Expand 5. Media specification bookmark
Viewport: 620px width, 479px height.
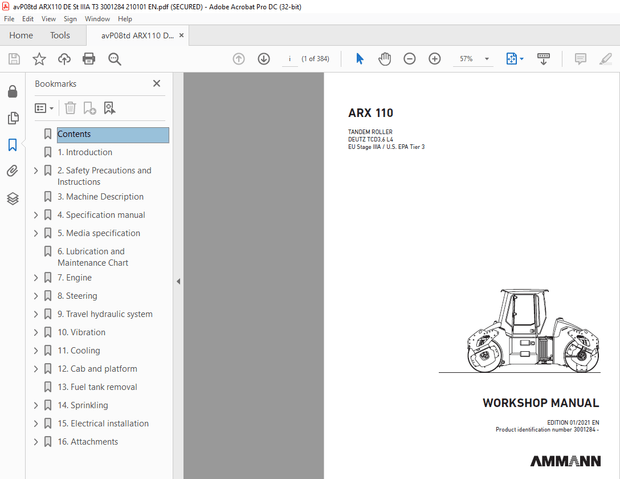(x=36, y=233)
